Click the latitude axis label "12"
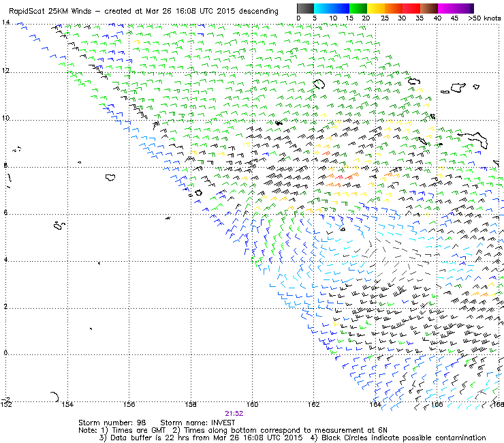Screen dimensions: 504x443 [5, 70]
